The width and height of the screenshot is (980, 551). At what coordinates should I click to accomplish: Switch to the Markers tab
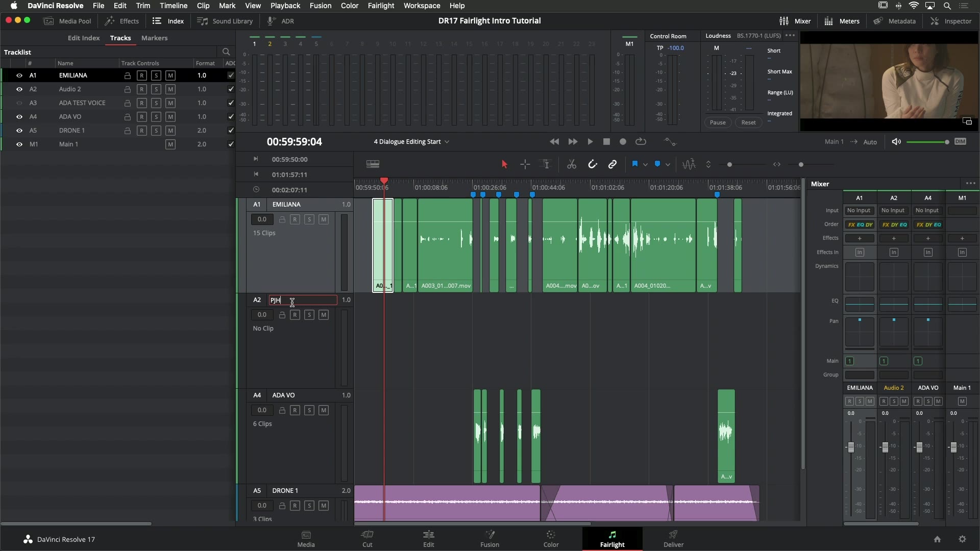[x=154, y=38]
